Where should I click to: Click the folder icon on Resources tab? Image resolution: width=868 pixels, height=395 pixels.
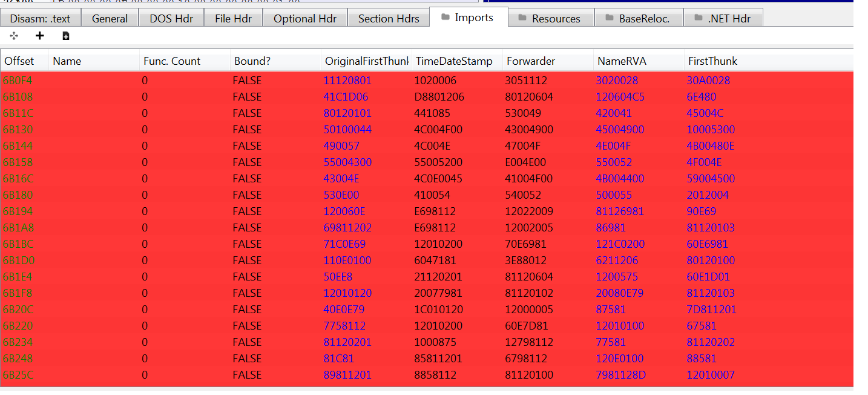coord(522,18)
